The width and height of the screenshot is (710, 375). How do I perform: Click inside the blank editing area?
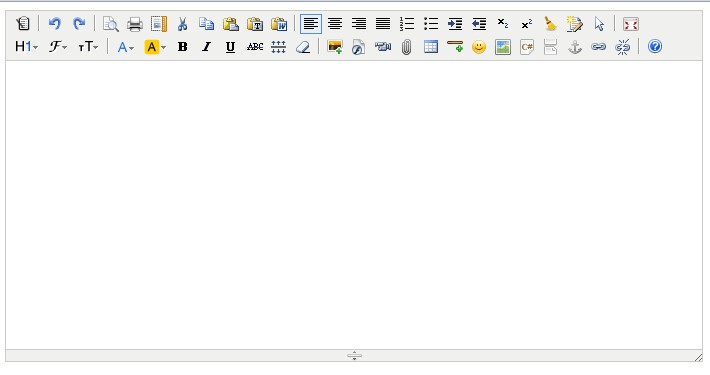pyautogui.click(x=354, y=205)
